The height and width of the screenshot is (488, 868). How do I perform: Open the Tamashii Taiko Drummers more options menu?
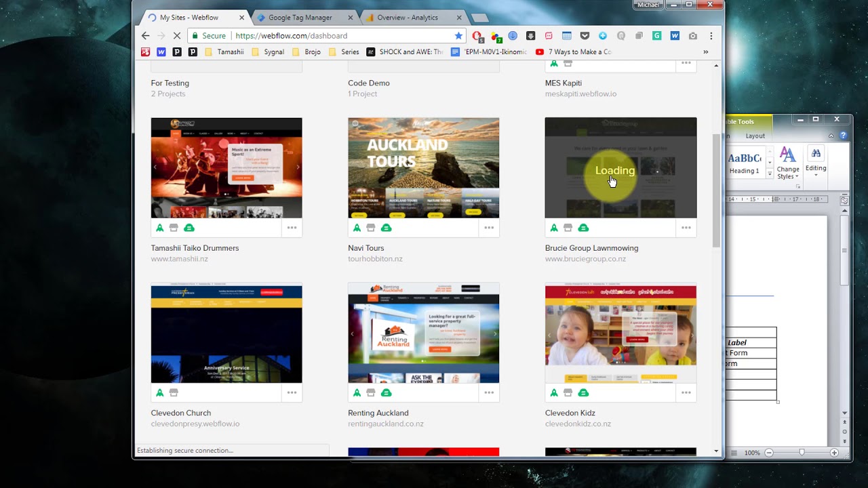(x=292, y=228)
